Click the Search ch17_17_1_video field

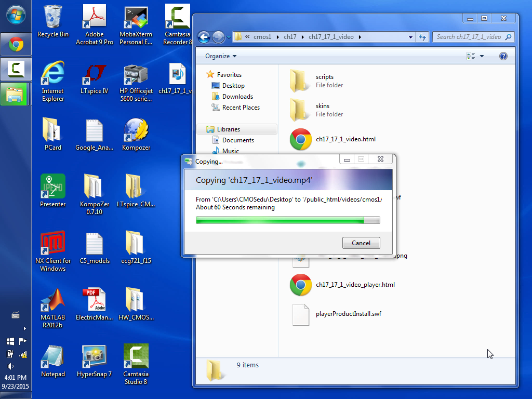[x=473, y=37]
